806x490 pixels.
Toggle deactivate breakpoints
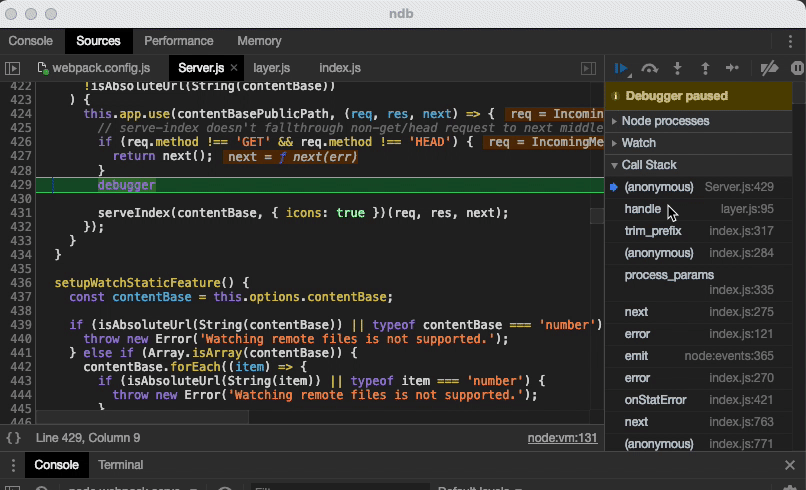(x=769, y=68)
